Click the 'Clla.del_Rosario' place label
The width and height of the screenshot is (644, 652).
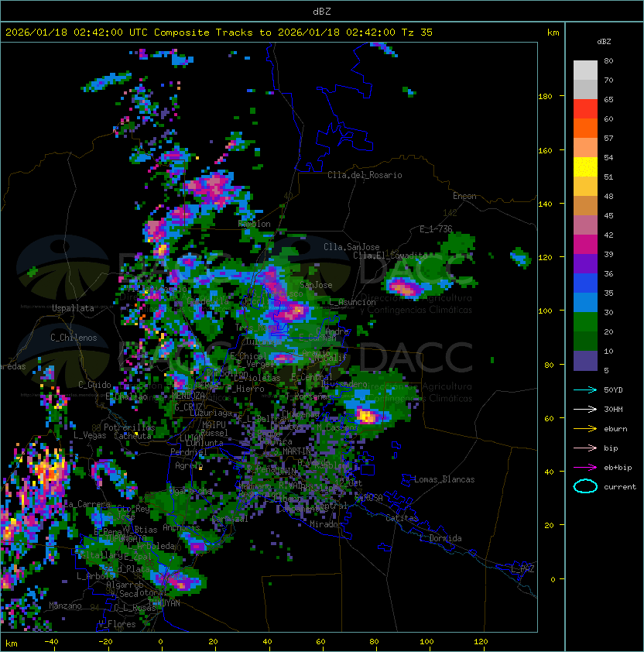(x=365, y=176)
